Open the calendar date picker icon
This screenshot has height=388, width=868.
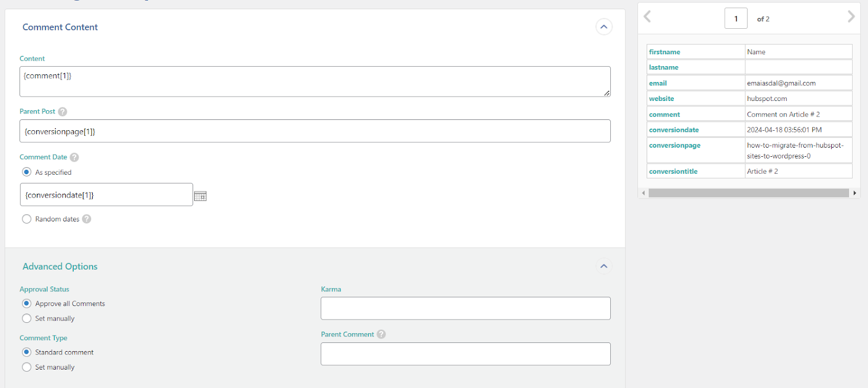pyautogui.click(x=200, y=196)
